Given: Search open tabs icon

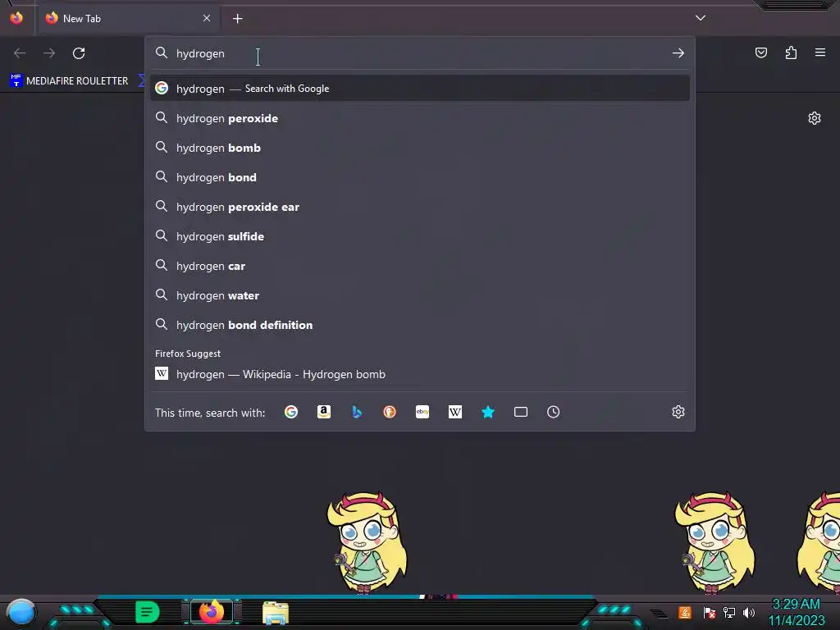Looking at the screenshot, I should point(521,412).
